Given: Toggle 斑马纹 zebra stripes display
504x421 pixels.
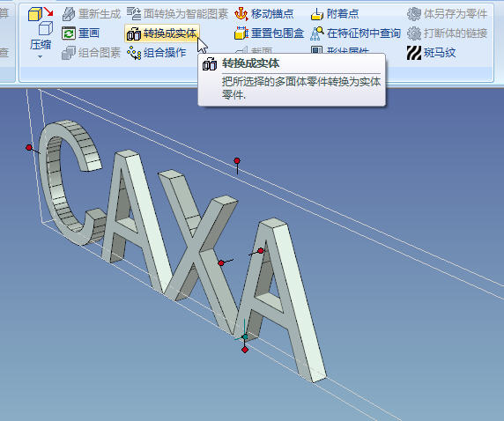Looking at the screenshot, I should pyautogui.click(x=432, y=53).
